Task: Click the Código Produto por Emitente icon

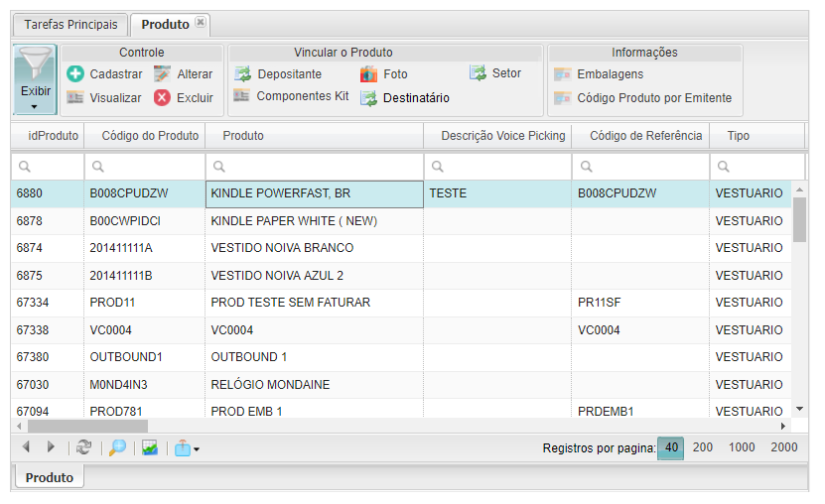Action: [563, 98]
